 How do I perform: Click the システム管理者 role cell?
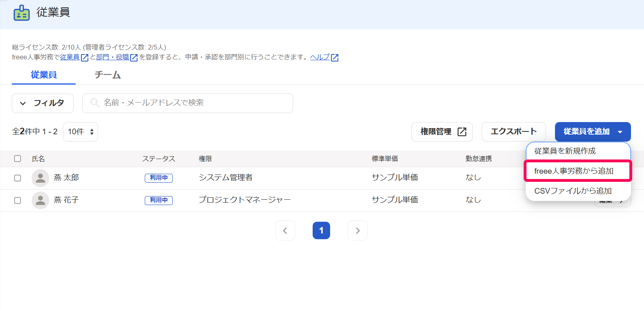click(226, 178)
